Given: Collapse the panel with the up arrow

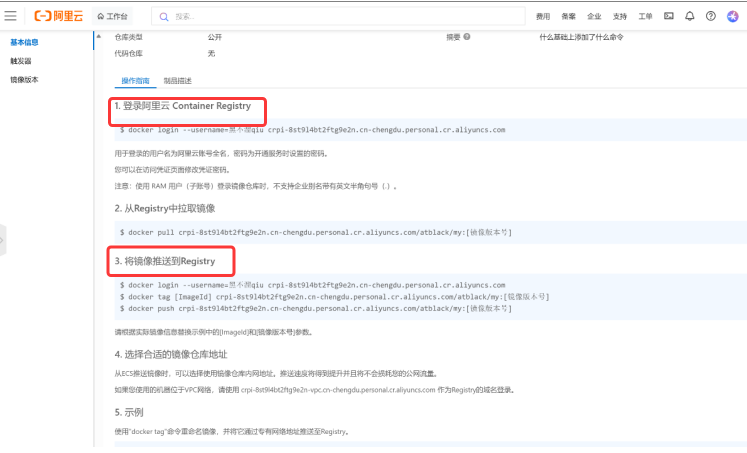Looking at the screenshot, I should 99,36.
